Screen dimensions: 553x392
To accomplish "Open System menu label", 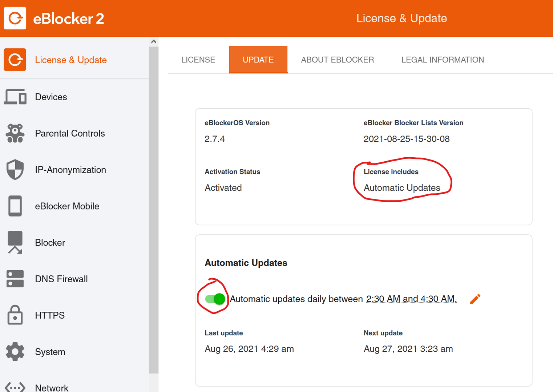I will 50,352.
